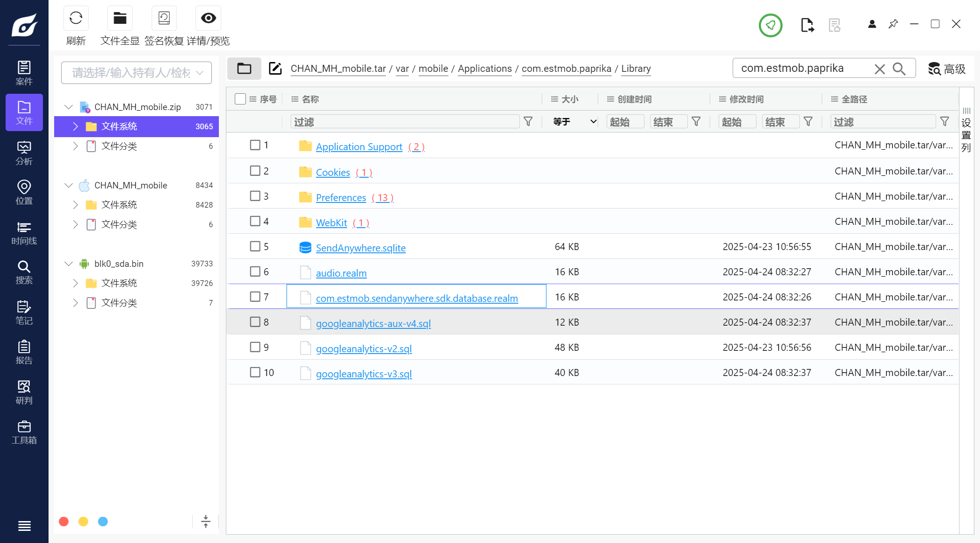Open the Preferences folder link
Image resolution: width=980 pixels, height=543 pixels.
pos(341,198)
